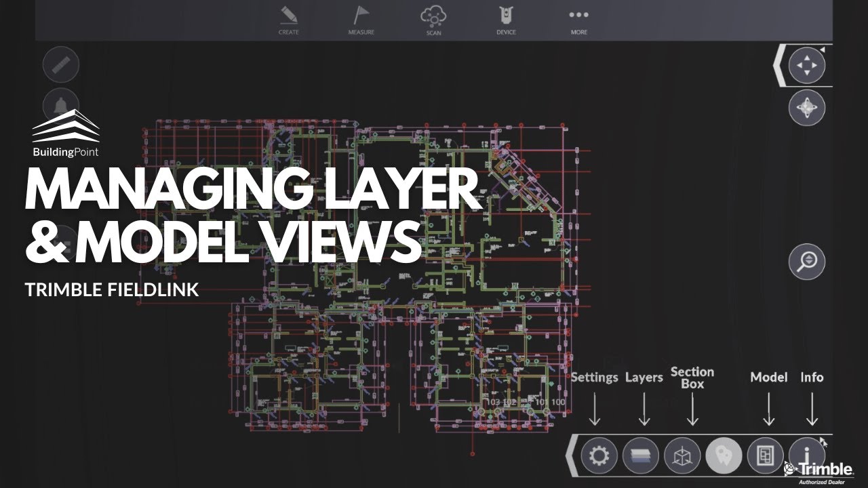Open Settings gear in bottom toolbar
The image size is (868, 488).
coord(599,455)
